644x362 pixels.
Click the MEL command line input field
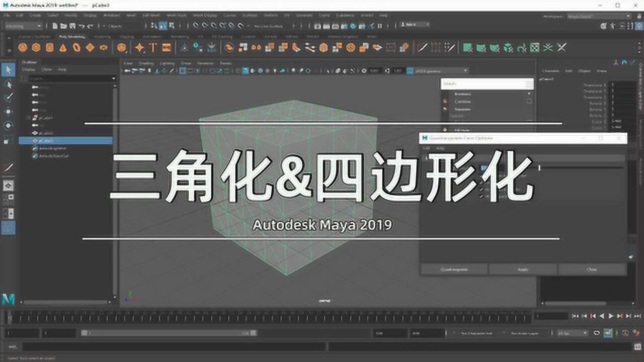pos(174,347)
